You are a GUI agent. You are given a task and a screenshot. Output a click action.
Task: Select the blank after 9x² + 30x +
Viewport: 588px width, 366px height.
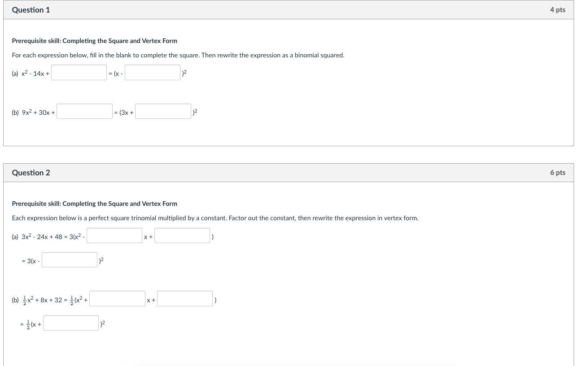point(84,112)
